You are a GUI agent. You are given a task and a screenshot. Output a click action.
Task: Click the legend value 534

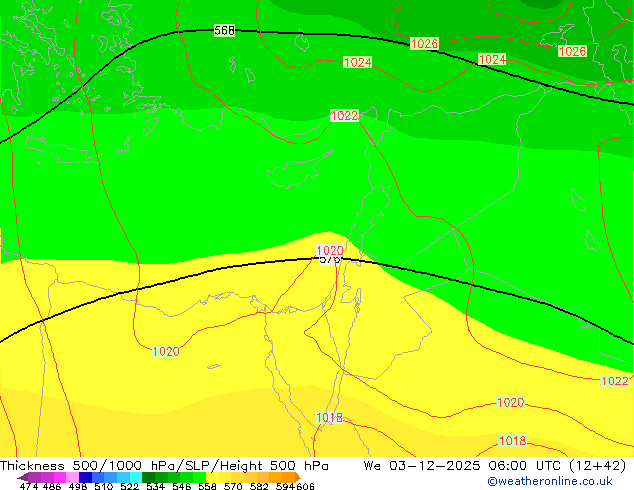155,486
